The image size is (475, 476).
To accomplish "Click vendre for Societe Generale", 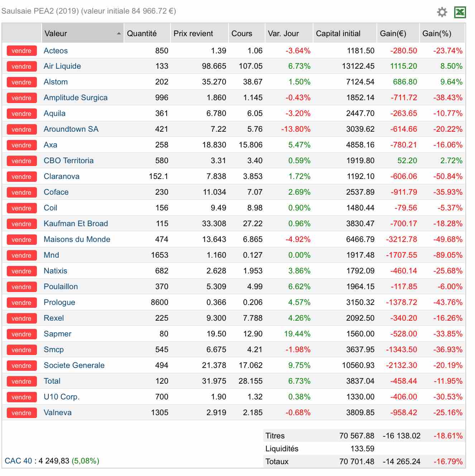I will tap(21, 366).
